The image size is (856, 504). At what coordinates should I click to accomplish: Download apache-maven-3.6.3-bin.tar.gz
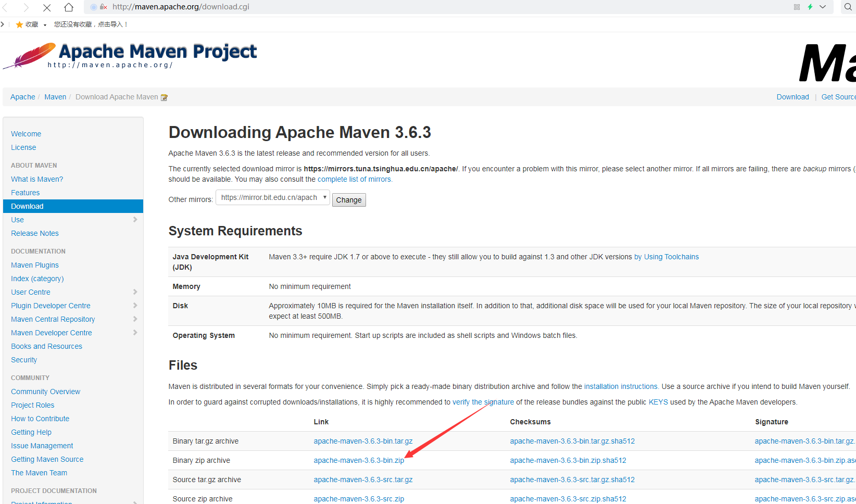click(x=363, y=441)
